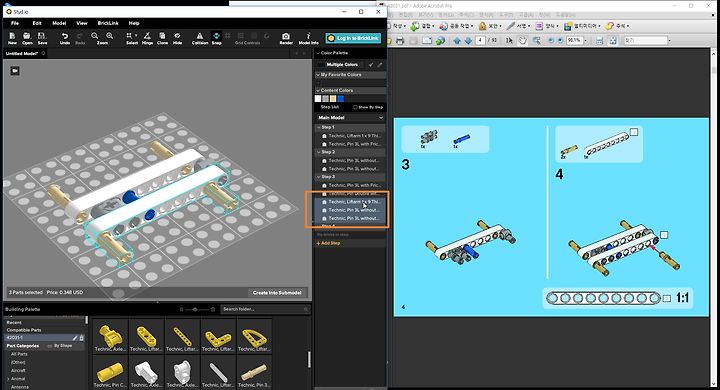Click the Log in to BrickLink button
This screenshot has height=390, width=720.
(x=353, y=38)
